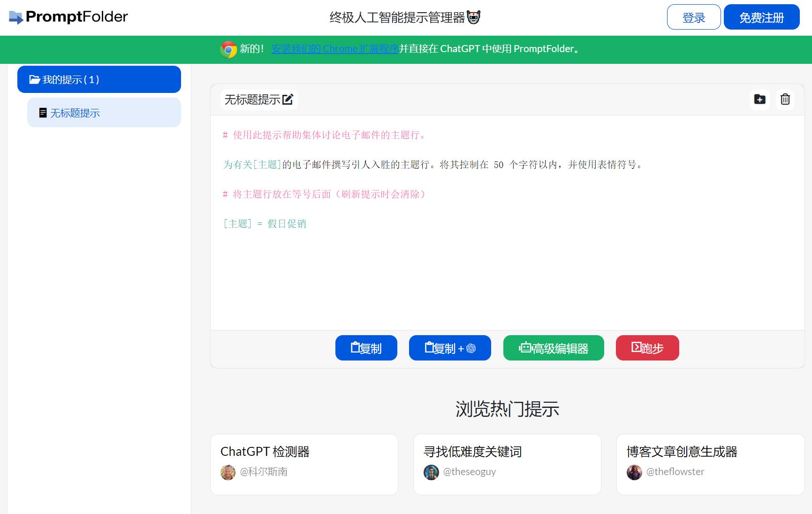The height and width of the screenshot is (514, 812).
Task: Click the avatar of @科尔斯南
Action: point(228,472)
